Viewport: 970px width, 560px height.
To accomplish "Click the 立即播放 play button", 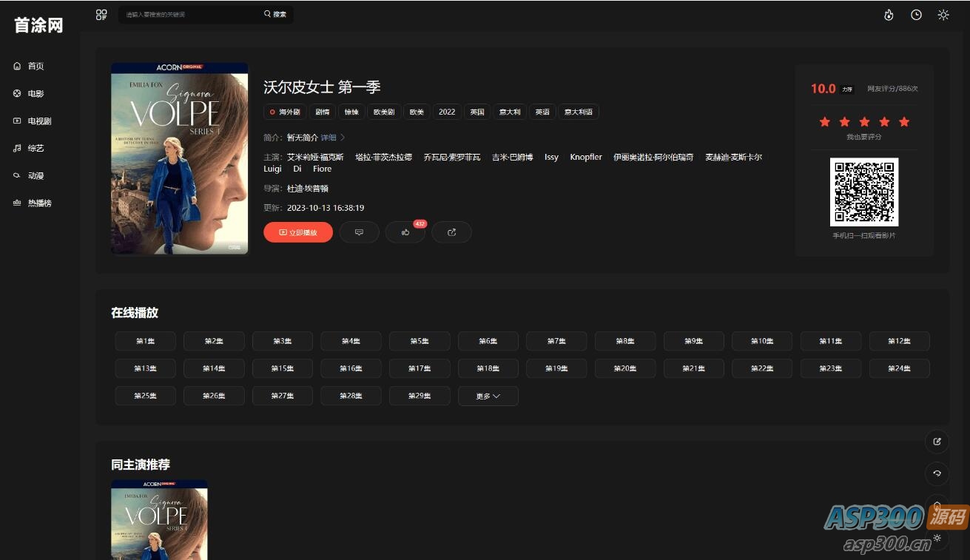I will click(297, 232).
